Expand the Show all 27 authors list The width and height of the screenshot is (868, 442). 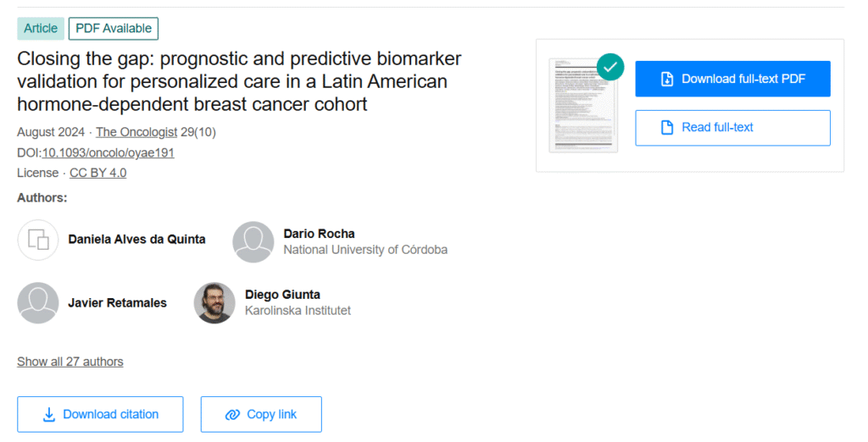click(70, 362)
